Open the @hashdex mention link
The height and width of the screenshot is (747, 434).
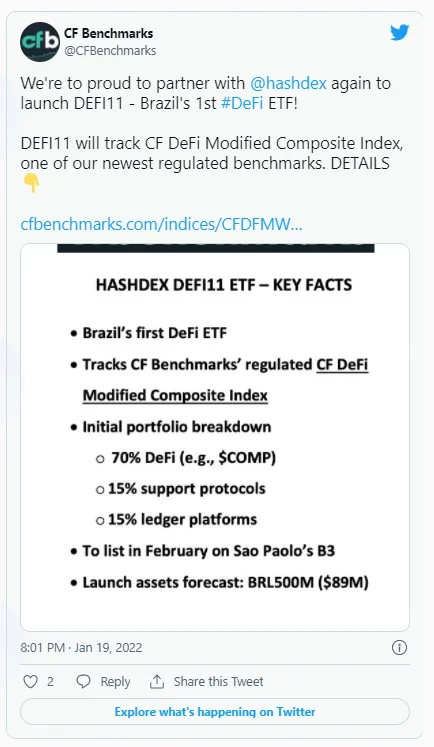(x=288, y=83)
